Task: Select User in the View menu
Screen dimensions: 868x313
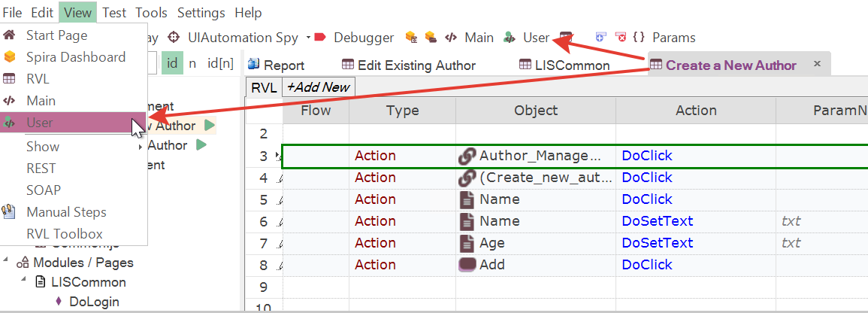Action: click(66, 123)
